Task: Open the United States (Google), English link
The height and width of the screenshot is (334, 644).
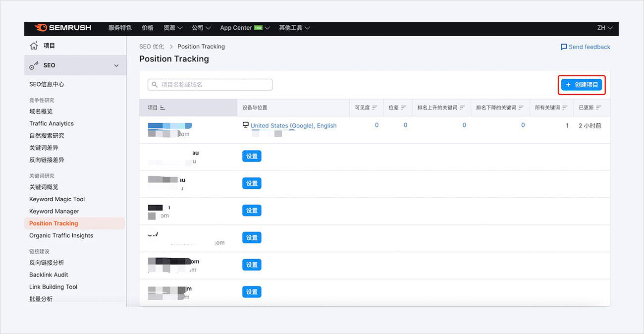Action: coord(293,126)
